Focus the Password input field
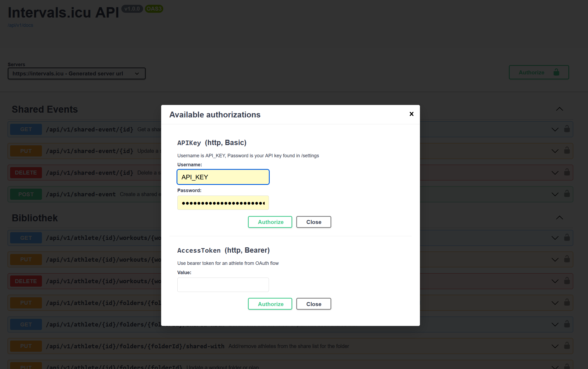The width and height of the screenshot is (588, 369). coord(223,203)
